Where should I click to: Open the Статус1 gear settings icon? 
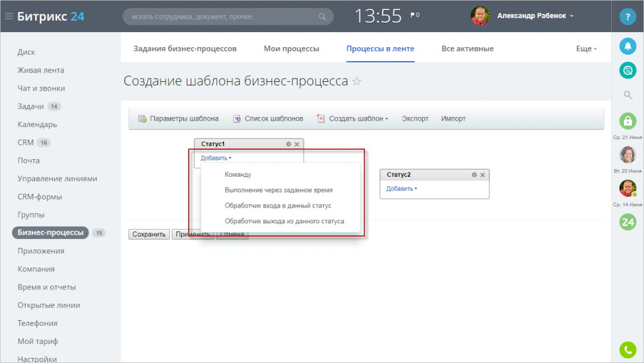pos(288,144)
